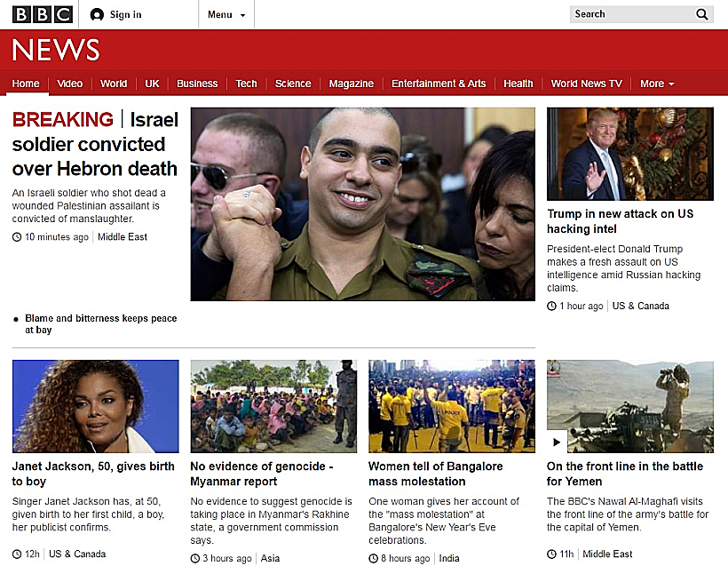
Task: Open the Menu dropdown in the header
Action: pos(219,14)
